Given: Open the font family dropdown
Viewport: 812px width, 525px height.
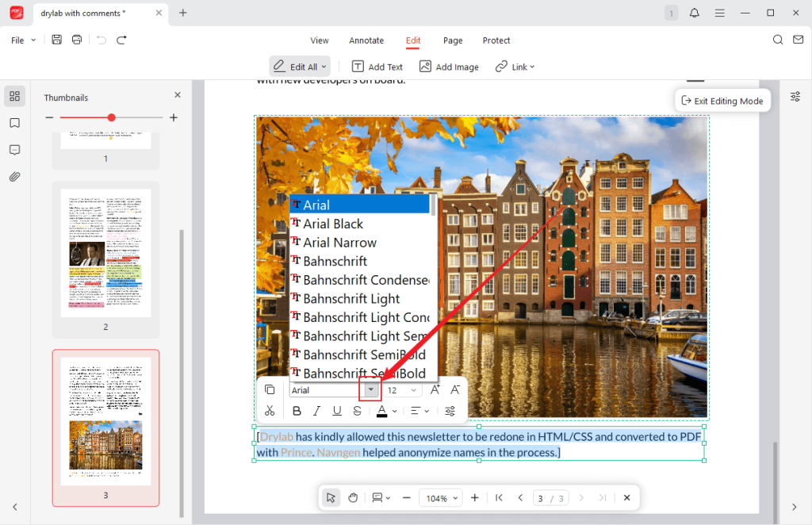Looking at the screenshot, I should point(369,389).
